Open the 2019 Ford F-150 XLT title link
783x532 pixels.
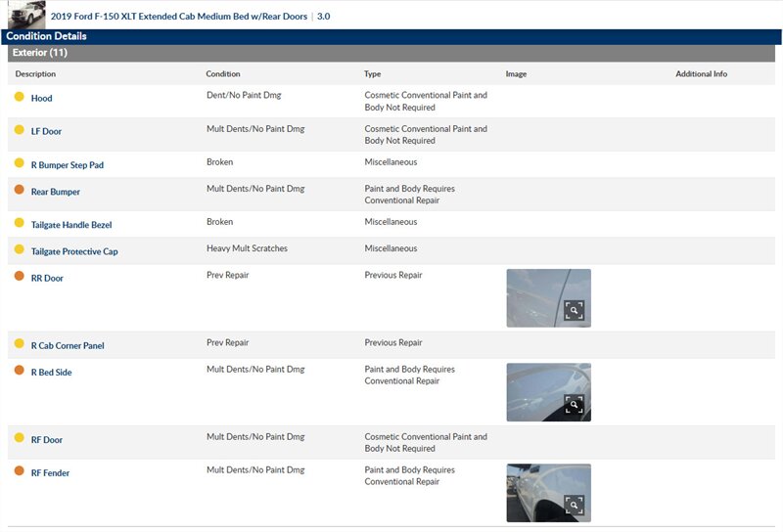(x=178, y=17)
